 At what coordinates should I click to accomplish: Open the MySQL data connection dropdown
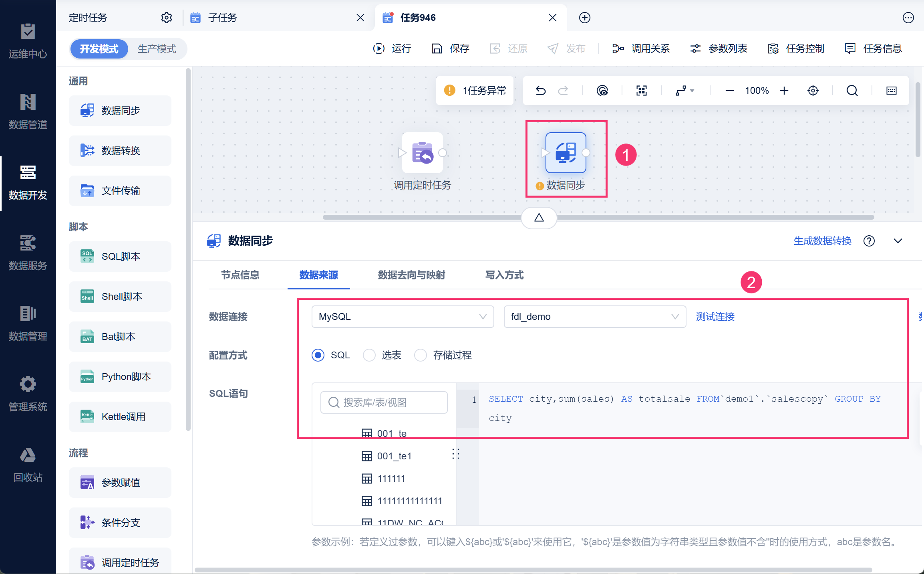pos(402,317)
